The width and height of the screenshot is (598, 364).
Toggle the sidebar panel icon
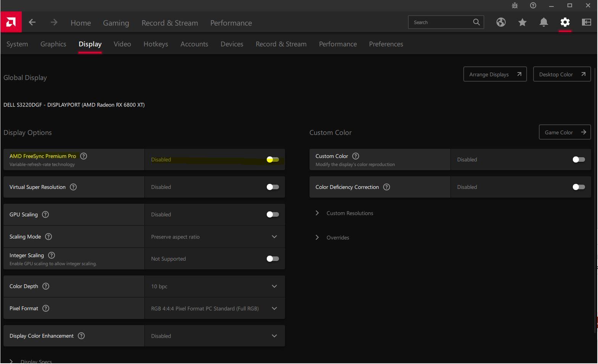[587, 22]
